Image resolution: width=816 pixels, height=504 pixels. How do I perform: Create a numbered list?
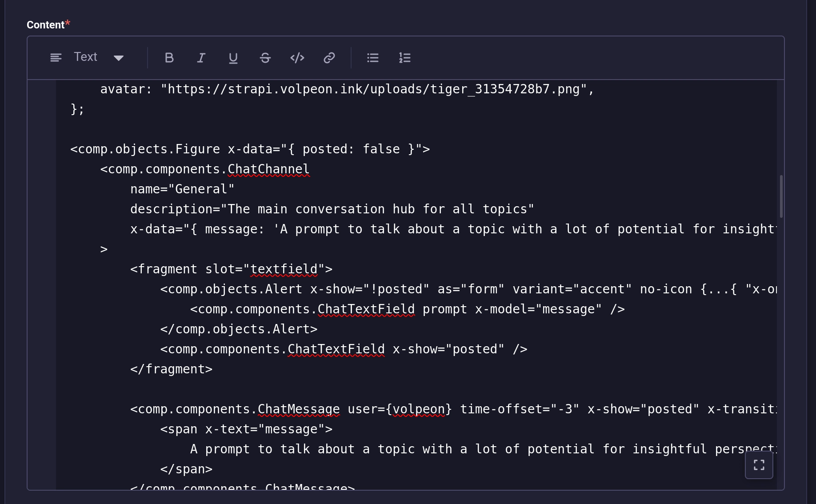click(404, 58)
